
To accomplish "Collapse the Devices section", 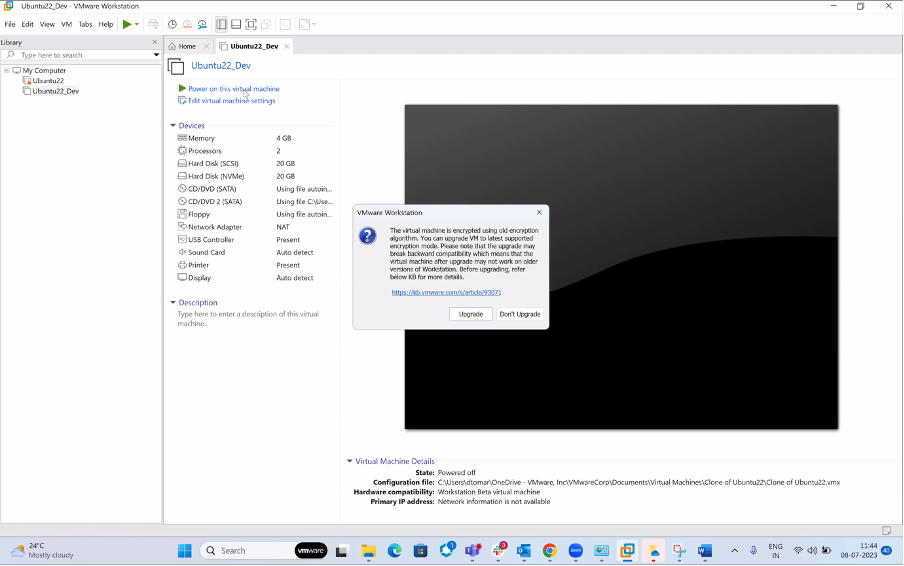I will [x=172, y=126].
